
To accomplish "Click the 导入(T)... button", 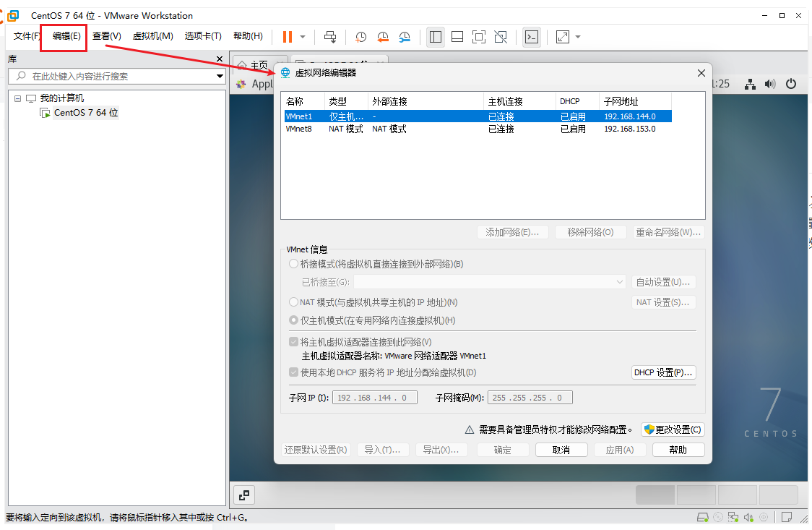I will 382,450.
